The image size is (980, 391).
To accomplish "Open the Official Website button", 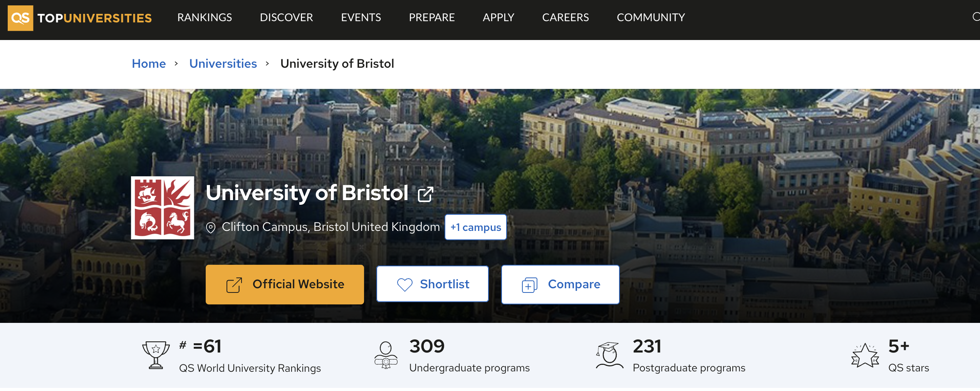I will (285, 284).
